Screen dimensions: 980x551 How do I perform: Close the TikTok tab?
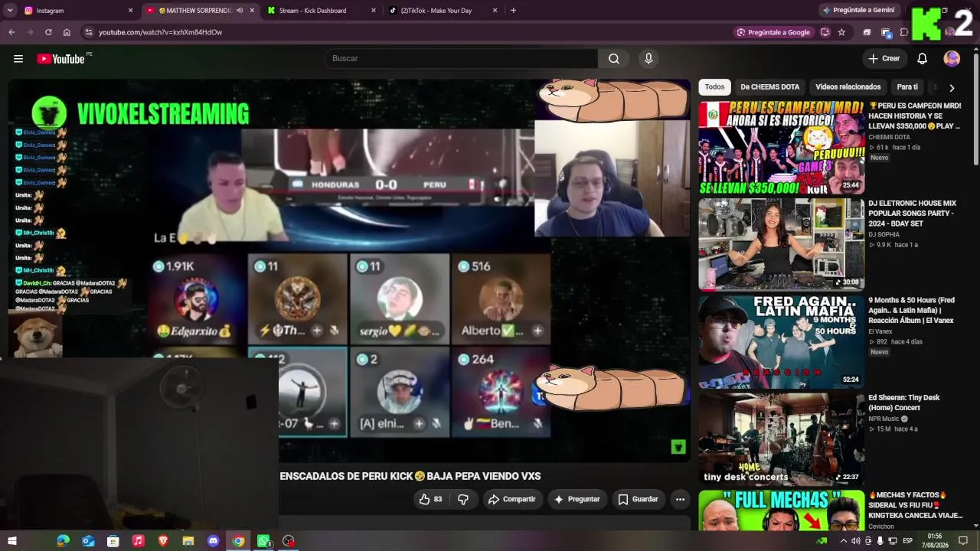(x=495, y=11)
